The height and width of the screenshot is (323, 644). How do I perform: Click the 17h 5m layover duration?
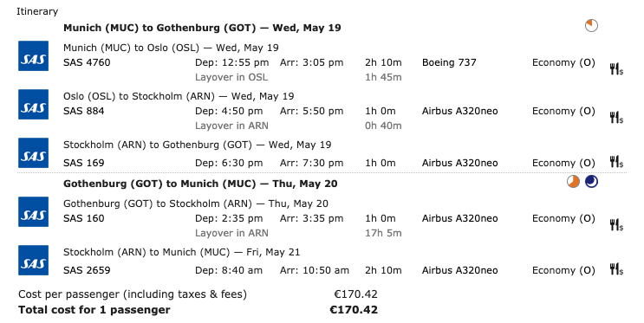coord(383,233)
